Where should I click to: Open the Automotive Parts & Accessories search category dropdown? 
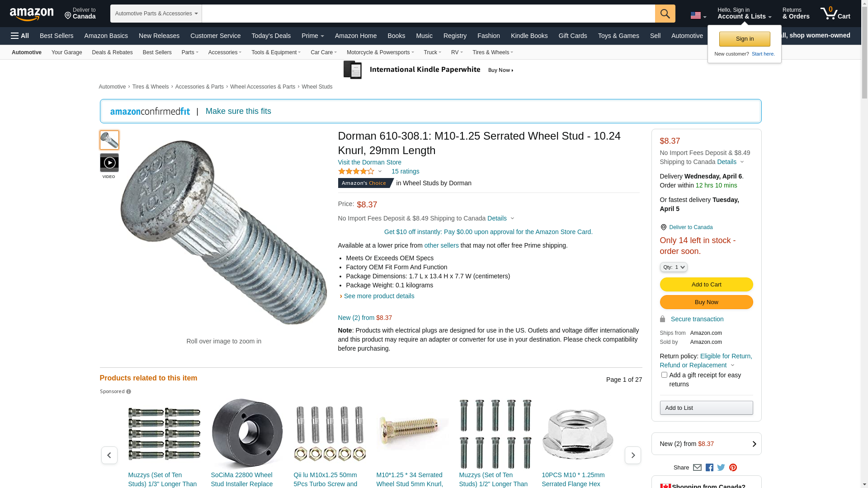156,14
